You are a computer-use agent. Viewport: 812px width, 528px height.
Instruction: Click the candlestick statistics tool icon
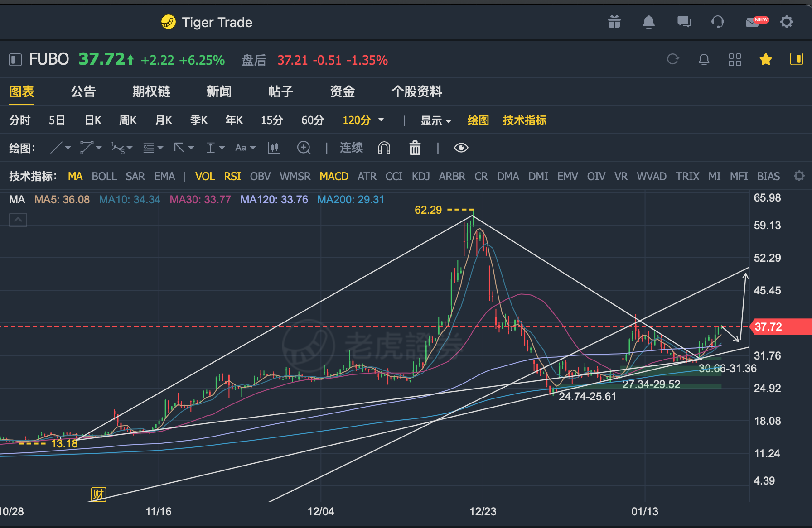(274, 148)
